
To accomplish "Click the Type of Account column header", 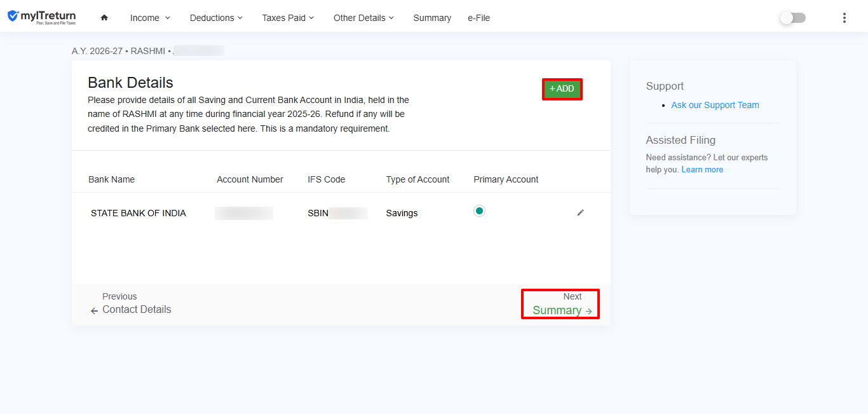I will point(417,179).
